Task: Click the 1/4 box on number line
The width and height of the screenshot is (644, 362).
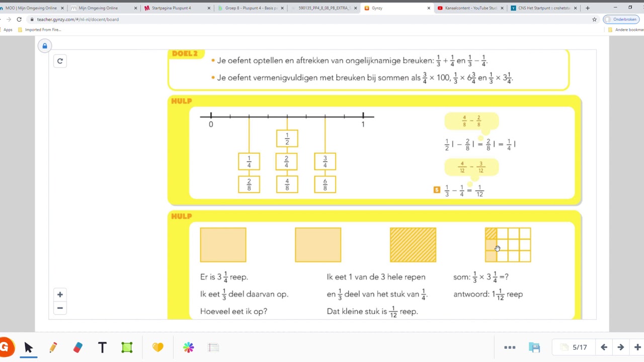Action: tap(249, 161)
